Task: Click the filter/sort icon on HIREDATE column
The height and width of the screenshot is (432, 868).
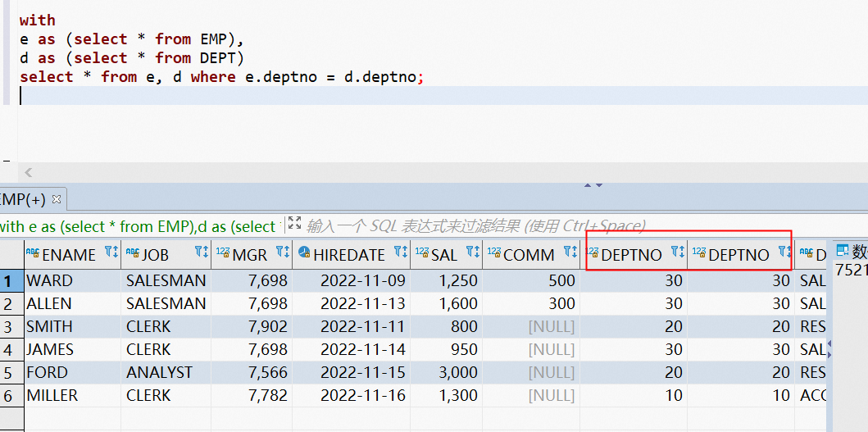Action: [400, 253]
